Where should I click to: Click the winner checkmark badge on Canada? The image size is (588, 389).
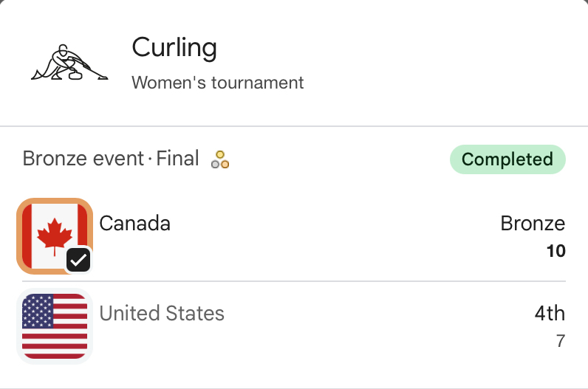(78, 259)
